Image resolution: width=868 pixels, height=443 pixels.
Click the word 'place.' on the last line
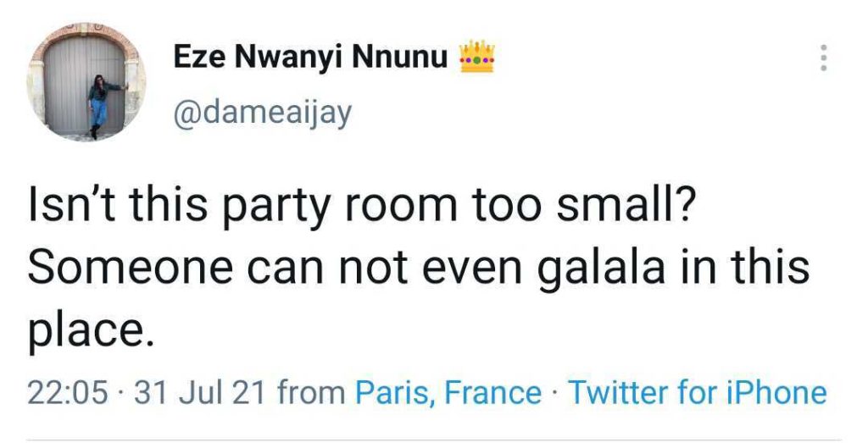click(91, 330)
